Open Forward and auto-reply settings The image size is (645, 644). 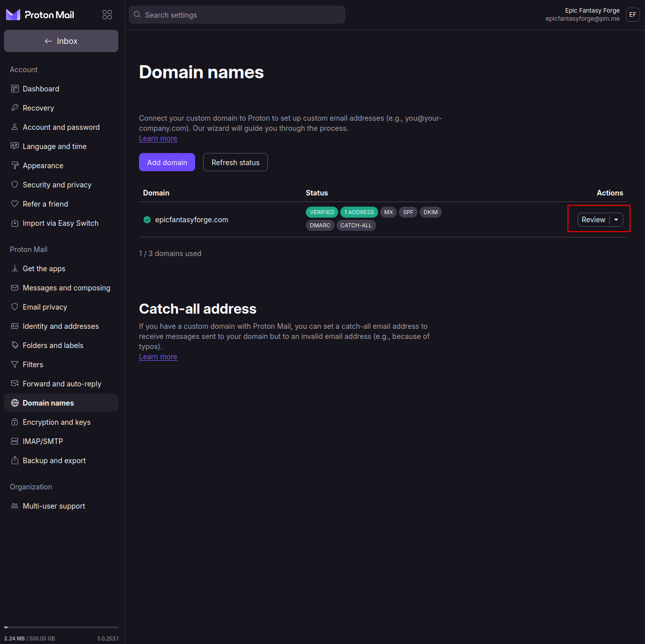(x=61, y=384)
